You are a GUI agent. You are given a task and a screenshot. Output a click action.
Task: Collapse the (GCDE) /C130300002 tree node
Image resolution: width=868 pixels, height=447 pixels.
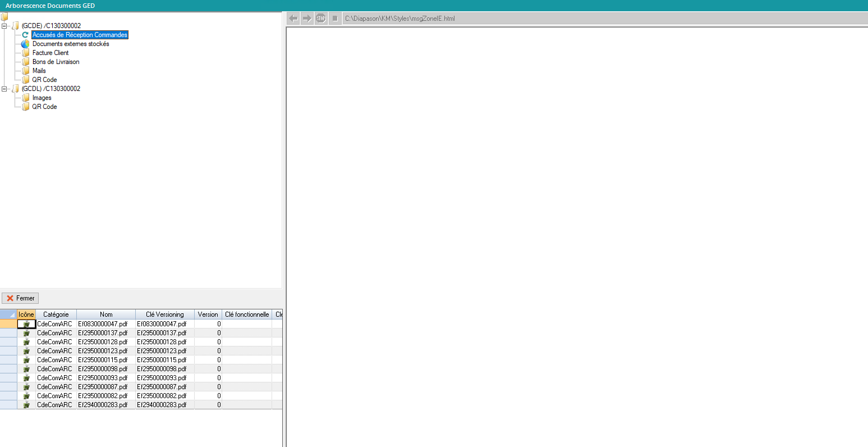(4, 26)
